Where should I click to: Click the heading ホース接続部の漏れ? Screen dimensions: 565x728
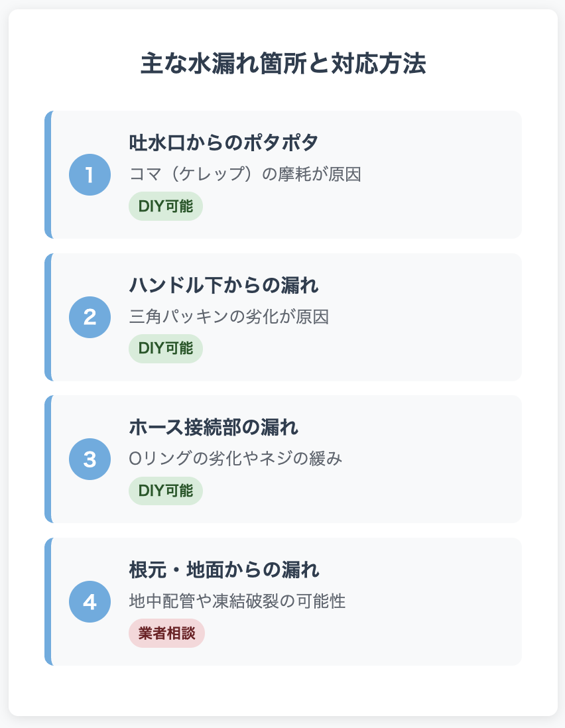214,427
